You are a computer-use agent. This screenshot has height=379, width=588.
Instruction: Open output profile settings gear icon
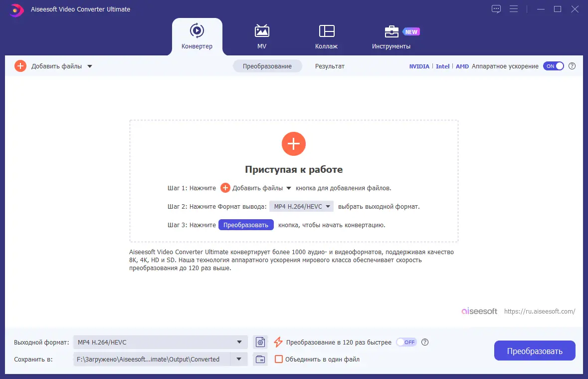[x=260, y=342]
